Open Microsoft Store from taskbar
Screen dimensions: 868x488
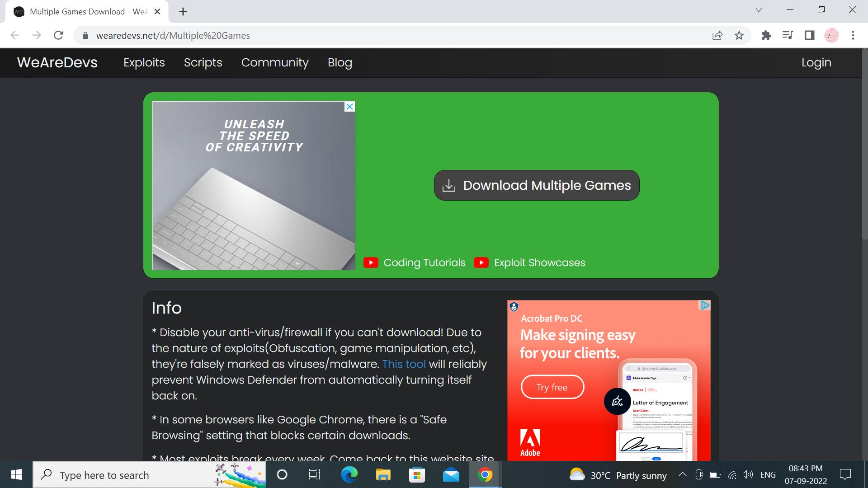[417, 475]
